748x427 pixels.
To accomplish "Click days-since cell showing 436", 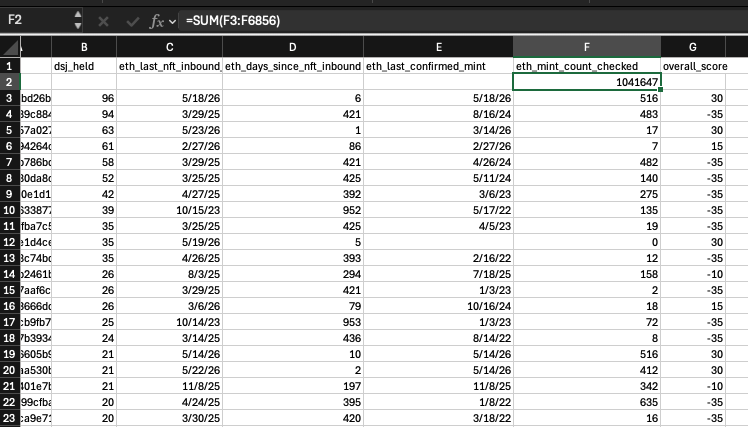I will (293, 338).
